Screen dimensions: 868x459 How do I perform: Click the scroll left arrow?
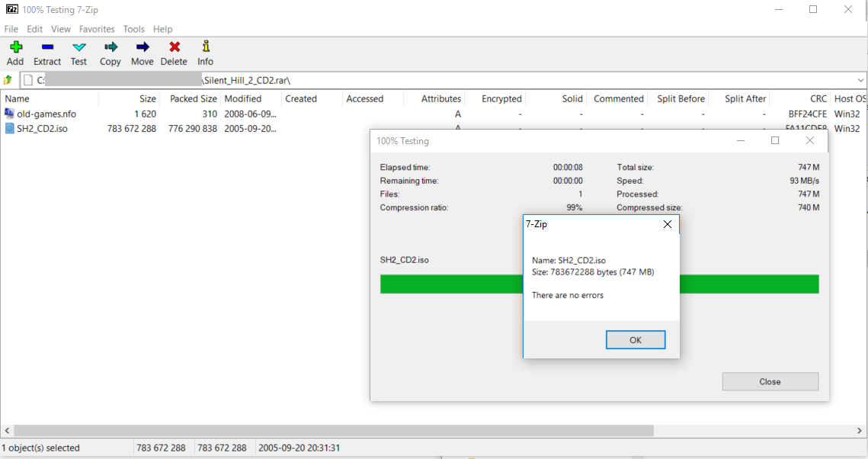(x=7, y=430)
